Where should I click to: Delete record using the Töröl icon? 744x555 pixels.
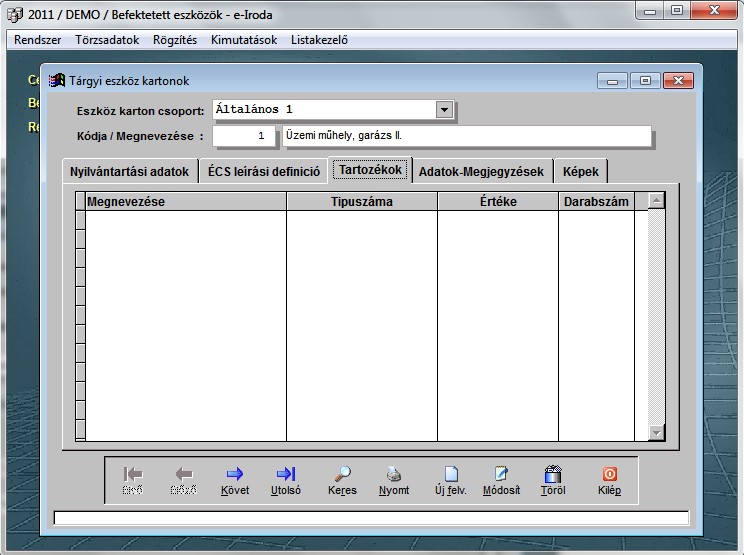point(552,475)
